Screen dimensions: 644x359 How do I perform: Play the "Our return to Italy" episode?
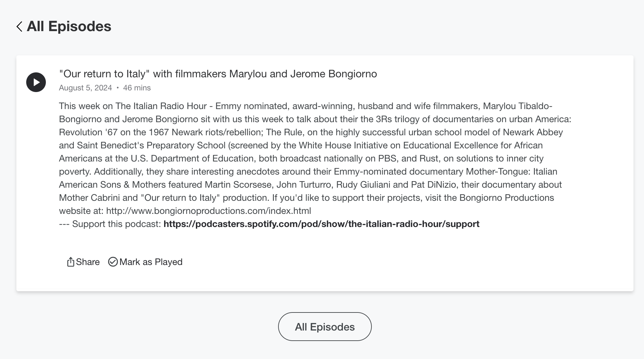coord(36,82)
